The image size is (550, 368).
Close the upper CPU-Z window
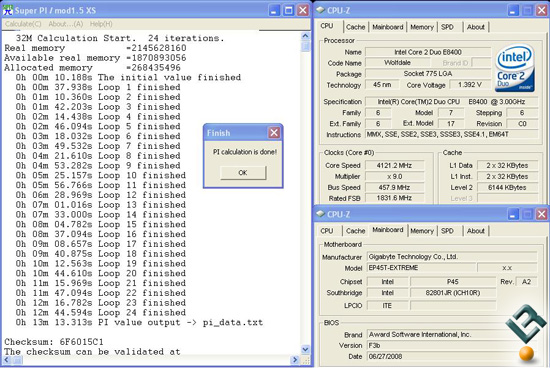541,11
